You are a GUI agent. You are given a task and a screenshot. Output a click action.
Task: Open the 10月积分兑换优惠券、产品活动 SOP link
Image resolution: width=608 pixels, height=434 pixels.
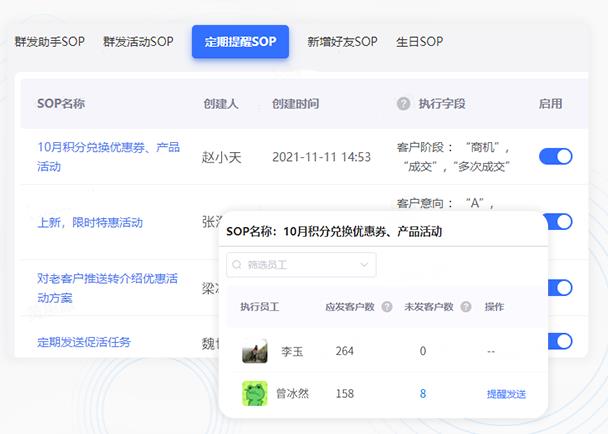tap(108, 156)
